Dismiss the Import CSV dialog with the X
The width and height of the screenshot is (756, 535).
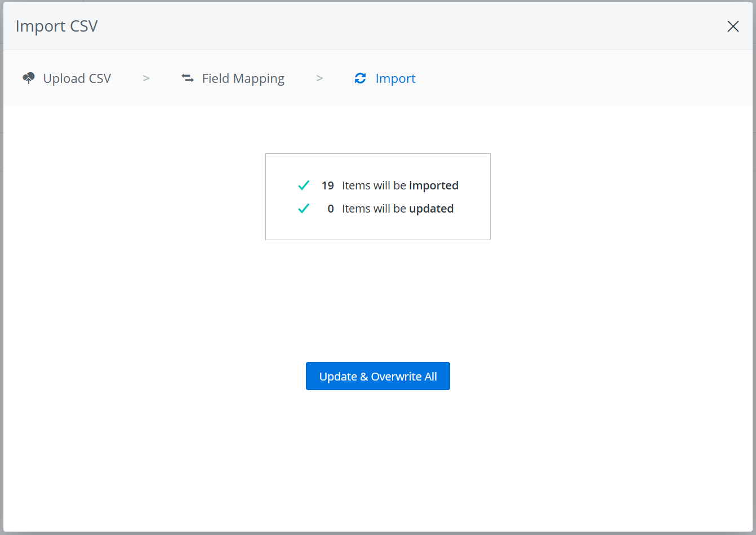click(733, 26)
